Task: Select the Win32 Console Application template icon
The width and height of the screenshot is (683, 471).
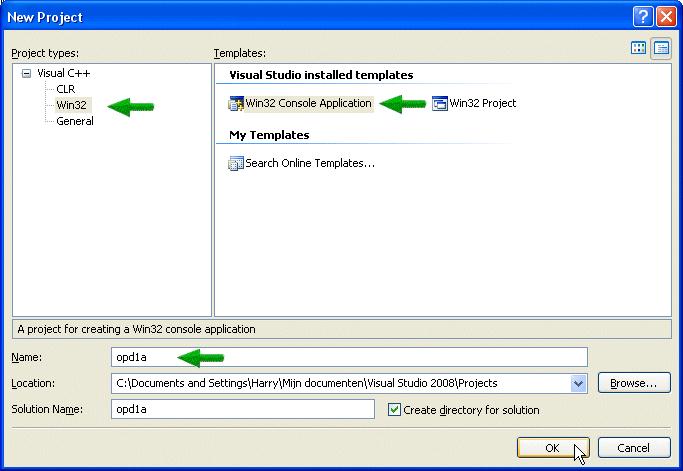Action: click(x=236, y=104)
